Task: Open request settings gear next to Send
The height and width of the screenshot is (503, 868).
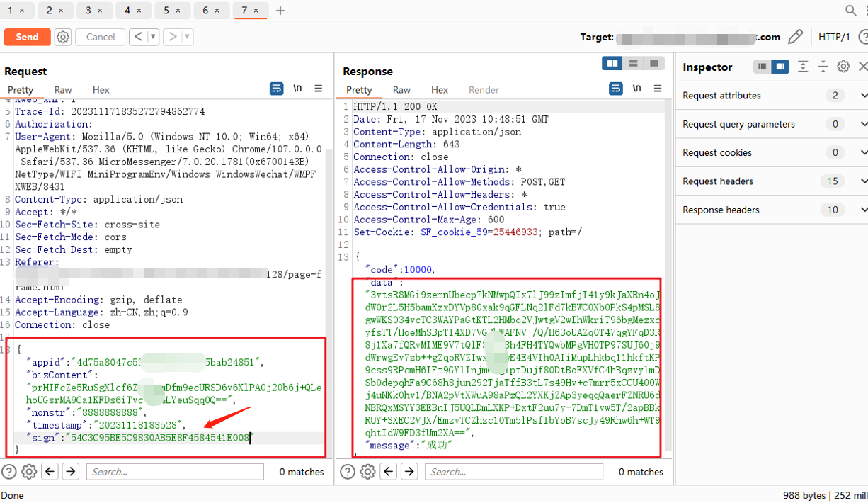Action: (63, 37)
